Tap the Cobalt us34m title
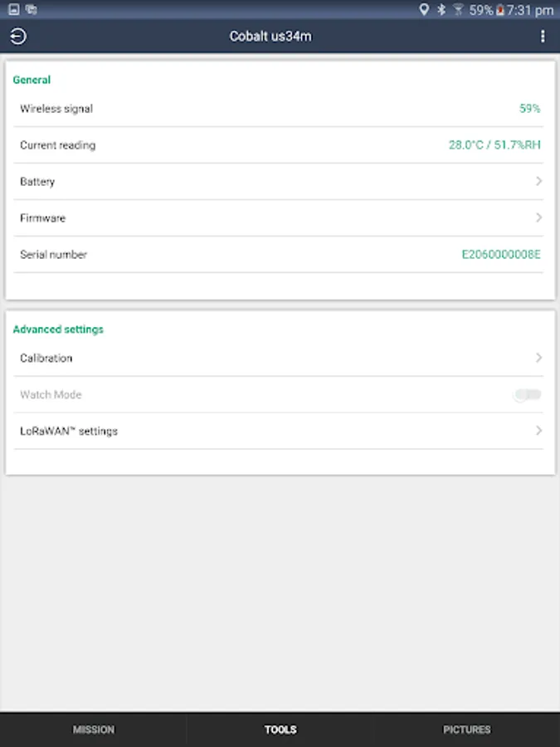 click(x=270, y=37)
